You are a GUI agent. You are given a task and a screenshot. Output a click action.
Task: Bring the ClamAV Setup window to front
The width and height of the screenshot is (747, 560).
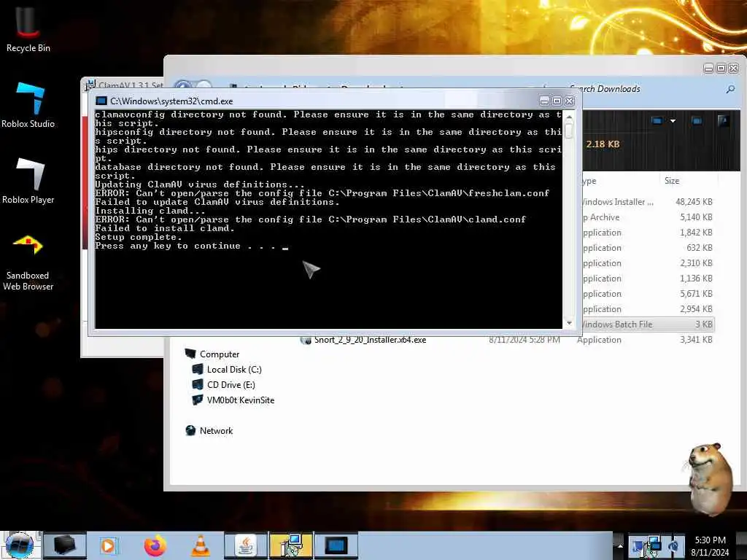[x=125, y=85]
